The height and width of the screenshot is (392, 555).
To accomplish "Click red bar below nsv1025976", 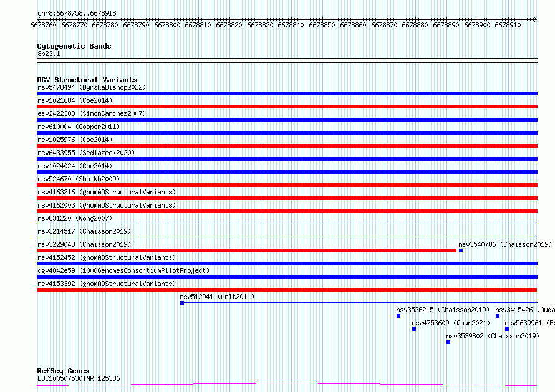I will click(287, 146).
